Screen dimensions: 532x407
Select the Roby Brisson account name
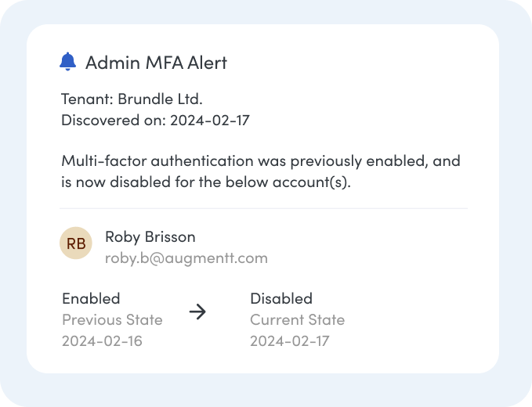click(150, 237)
